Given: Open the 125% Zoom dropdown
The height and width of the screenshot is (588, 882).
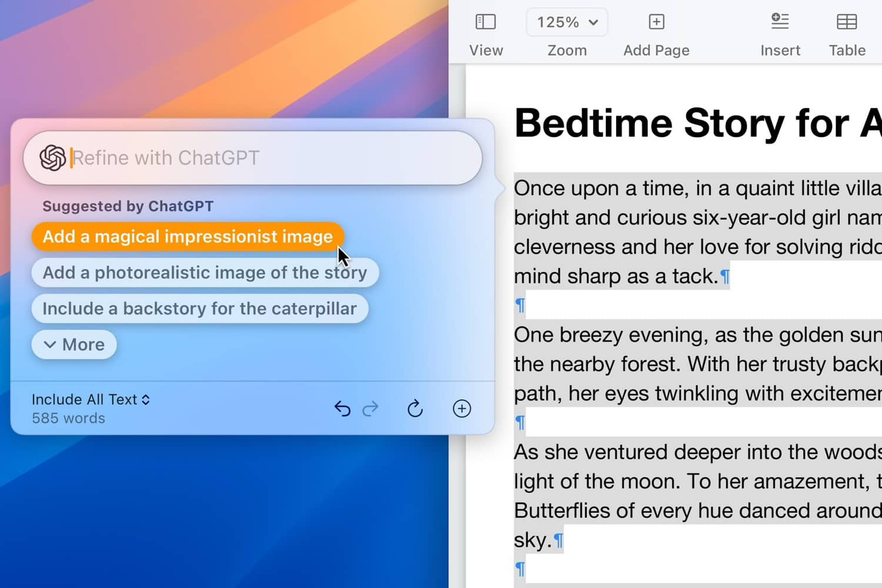Looking at the screenshot, I should point(567,22).
